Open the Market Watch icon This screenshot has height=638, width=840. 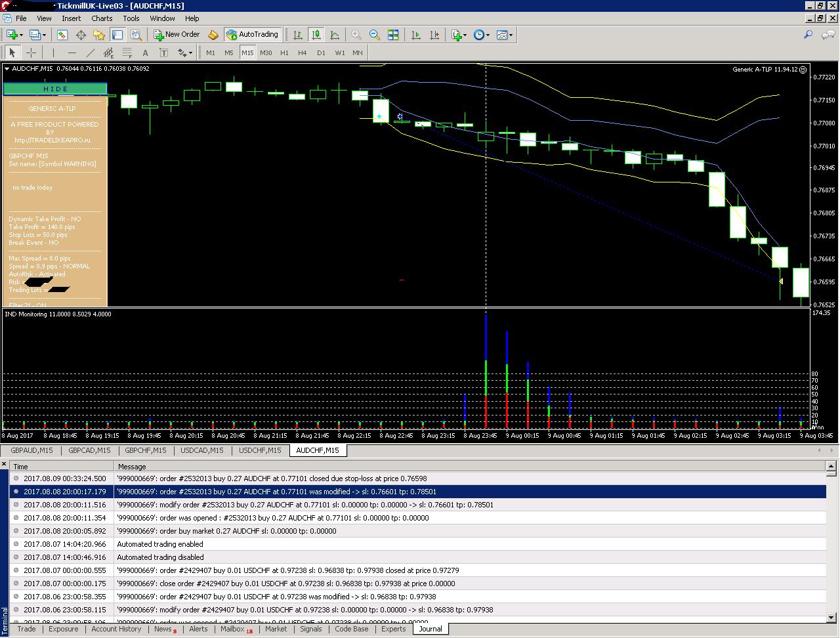tap(62, 35)
